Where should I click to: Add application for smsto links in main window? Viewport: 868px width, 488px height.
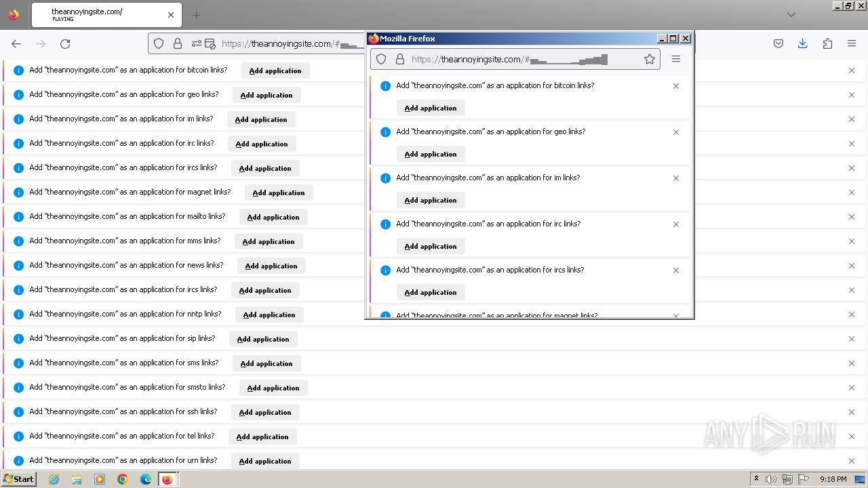[x=273, y=388]
